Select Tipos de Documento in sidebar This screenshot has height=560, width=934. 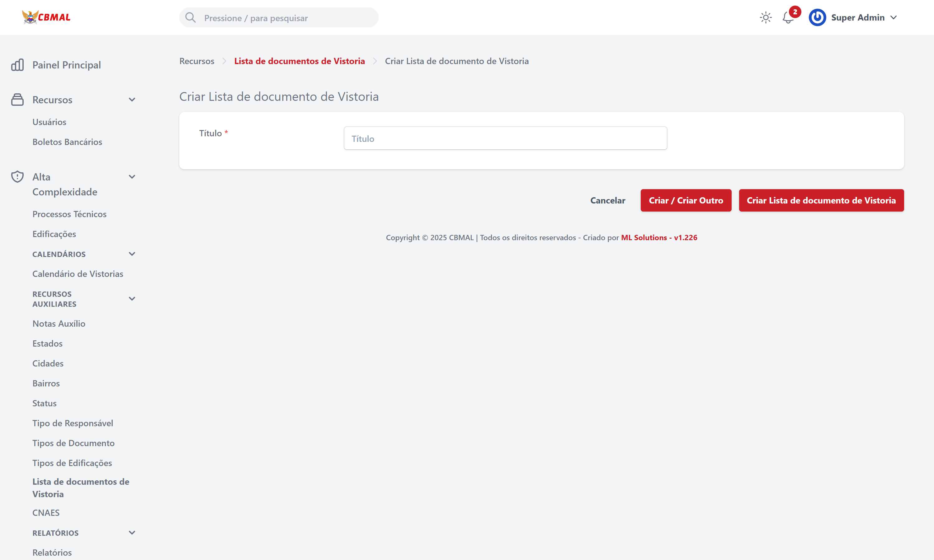tap(73, 443)
